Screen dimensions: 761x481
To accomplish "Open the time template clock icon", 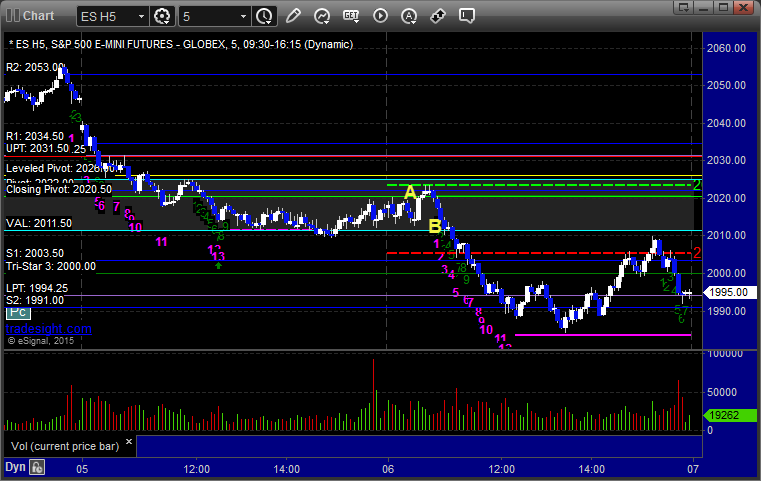I will click(x=264, y=16).
